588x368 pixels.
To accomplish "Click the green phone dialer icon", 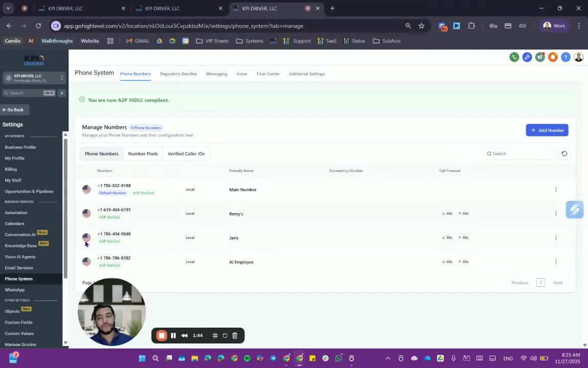I will pyautogui.click(x=514, y=57).
